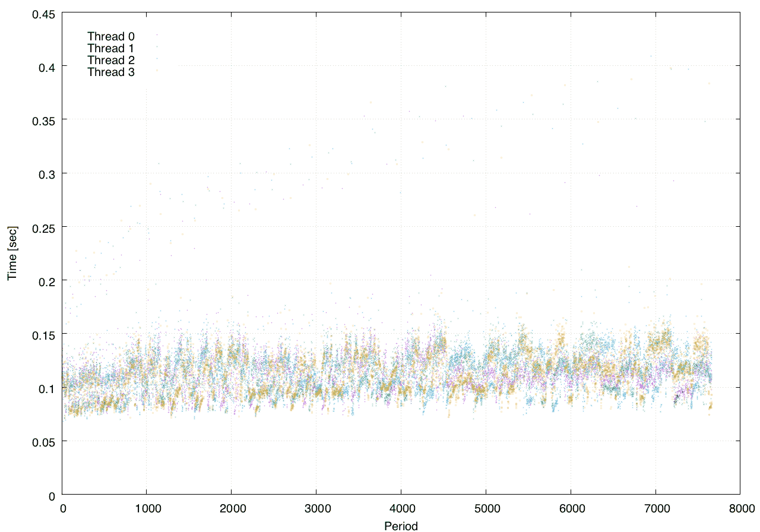This screenshot has width=760, height=532.
Task: Click the y-axis tick label 0.25
Action: [43, 227]
